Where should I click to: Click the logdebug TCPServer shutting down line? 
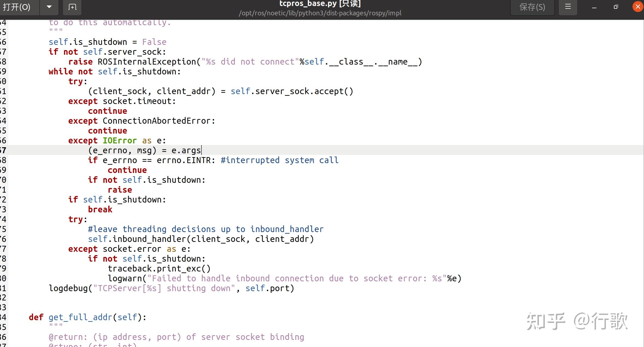pos(171,288)
